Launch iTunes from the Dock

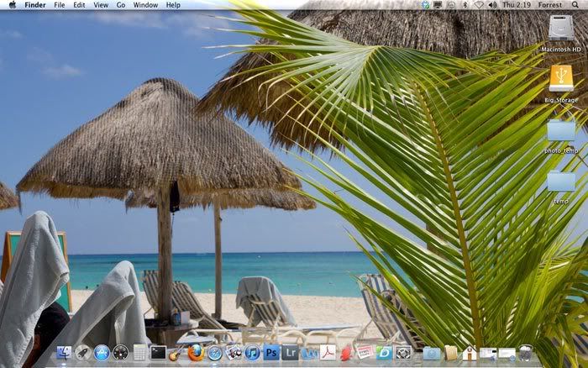click(x=252, y=353)
